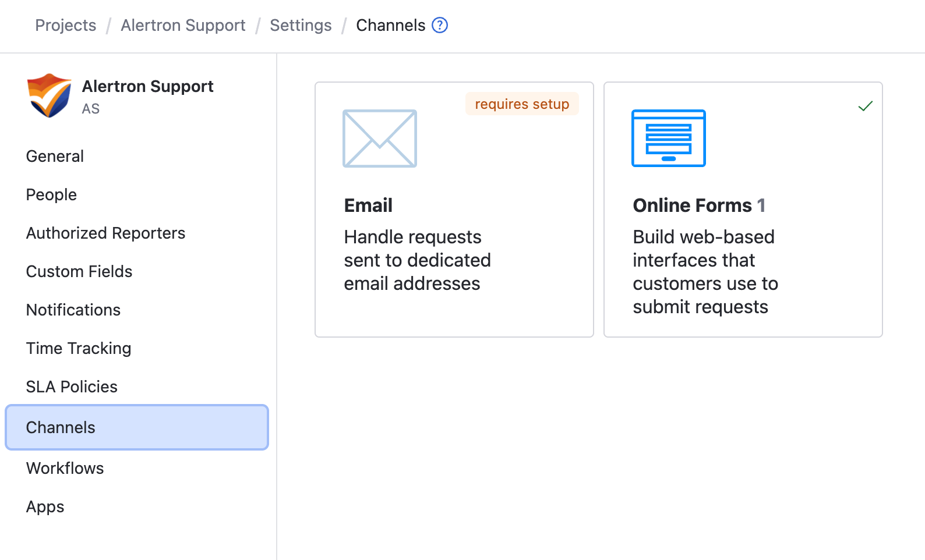The width and height of the screenshot is (925, 560).
Task: Go to Apps settings
Action: (x=45, y=506)
